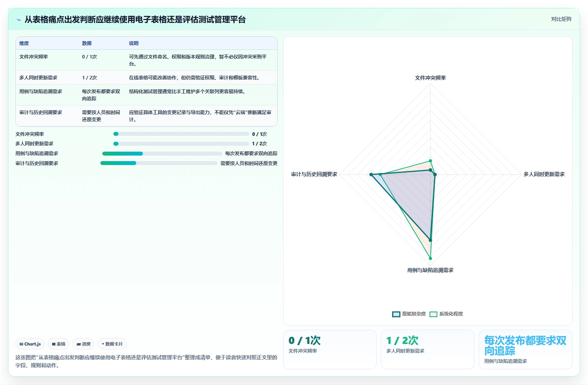Click the 文件冲突频率 radar axis label
The image size is (588, 385).
pos(430,78)
